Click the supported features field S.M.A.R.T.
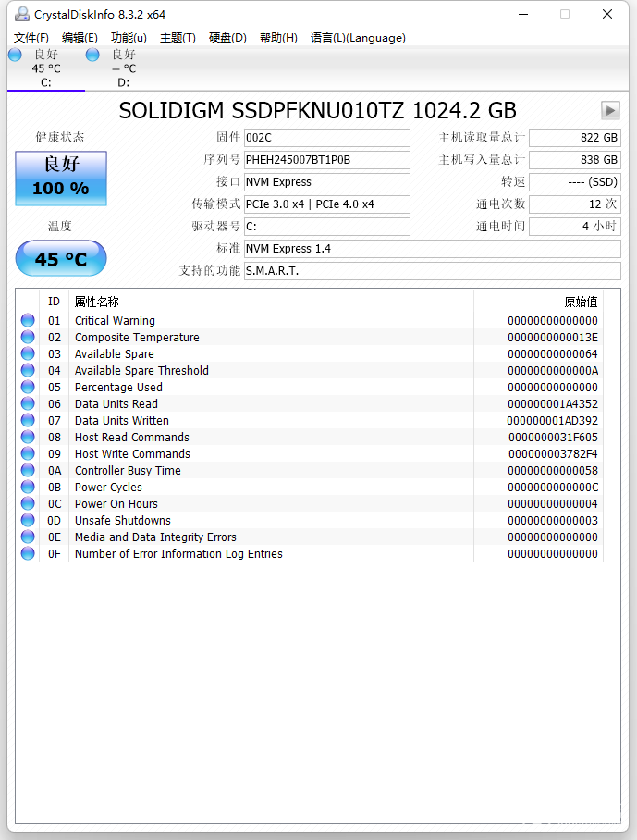The height and width of the screenshot is (840, 637). (x=433, y=271)
